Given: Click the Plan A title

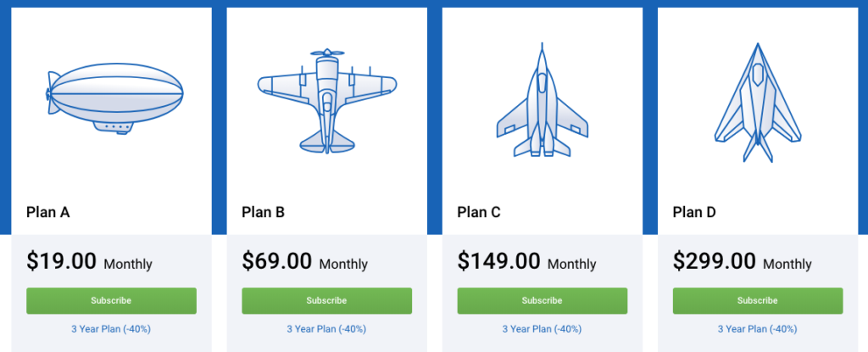Looking at the screenshot, I should pos(48,212).
